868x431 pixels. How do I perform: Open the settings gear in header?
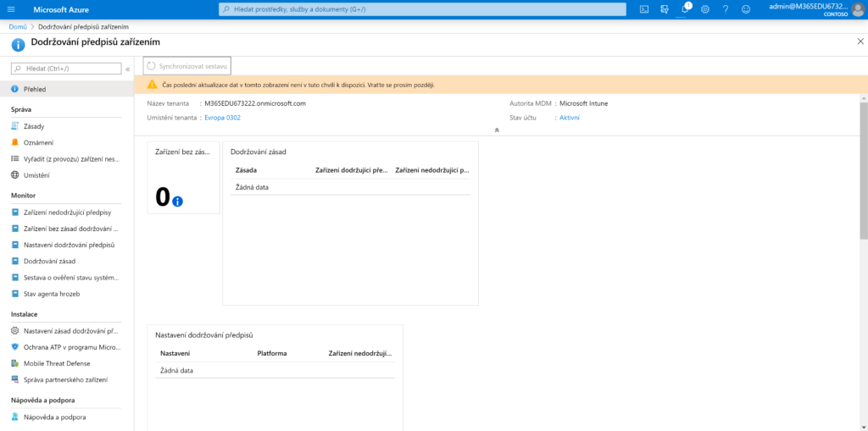(x=704, y=9)
